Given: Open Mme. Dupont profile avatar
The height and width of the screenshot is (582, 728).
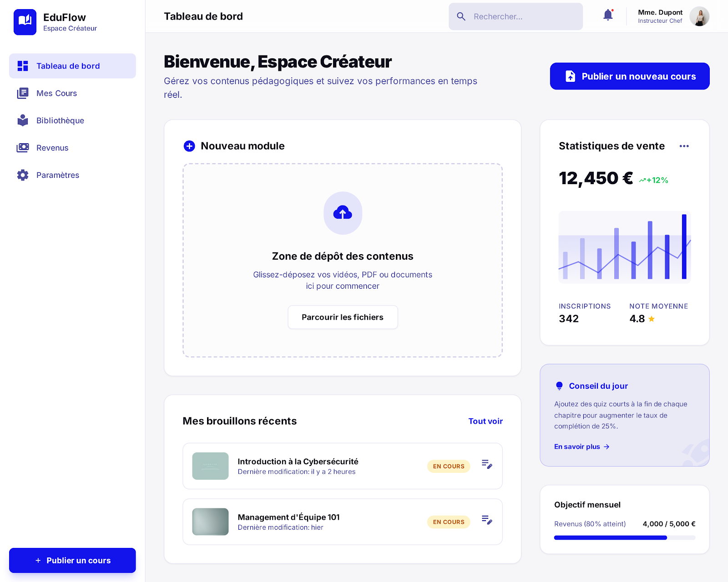Looking at the screenshot, I should coord(699,16).
